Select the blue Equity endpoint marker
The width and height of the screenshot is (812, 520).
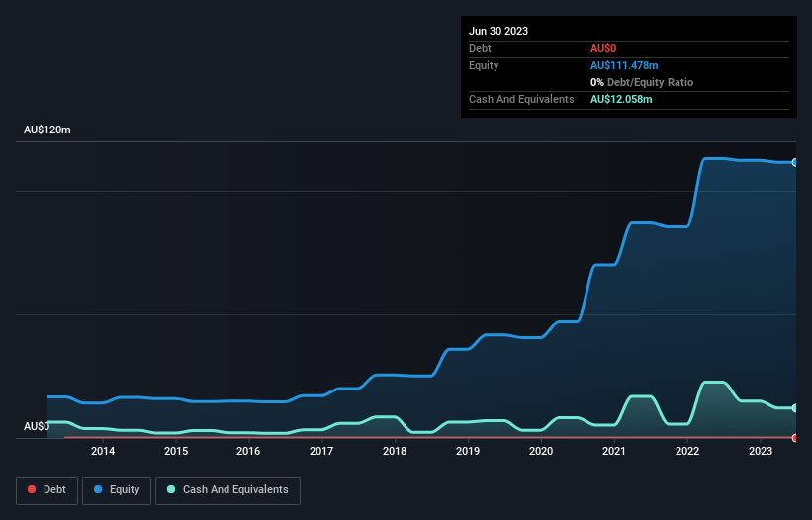coord(795,162)
